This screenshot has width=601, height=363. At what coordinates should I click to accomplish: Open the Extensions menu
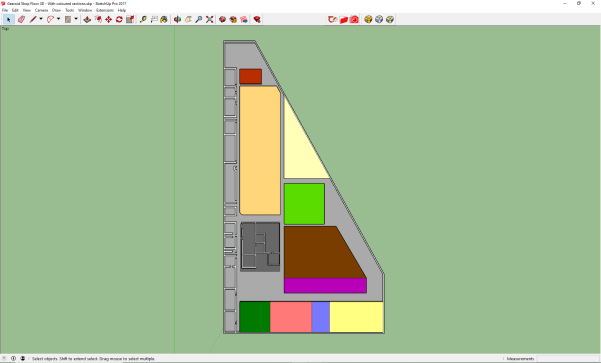coord(105,10)
